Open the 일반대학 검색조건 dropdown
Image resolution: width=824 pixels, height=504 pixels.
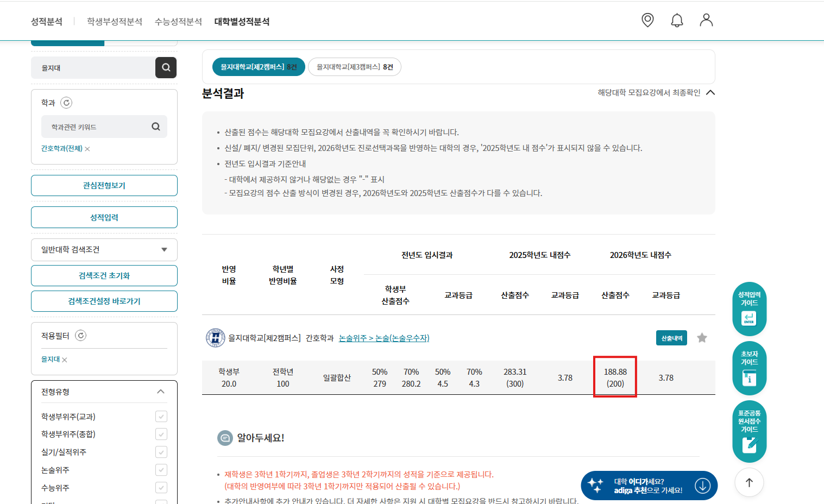[104, 250]
